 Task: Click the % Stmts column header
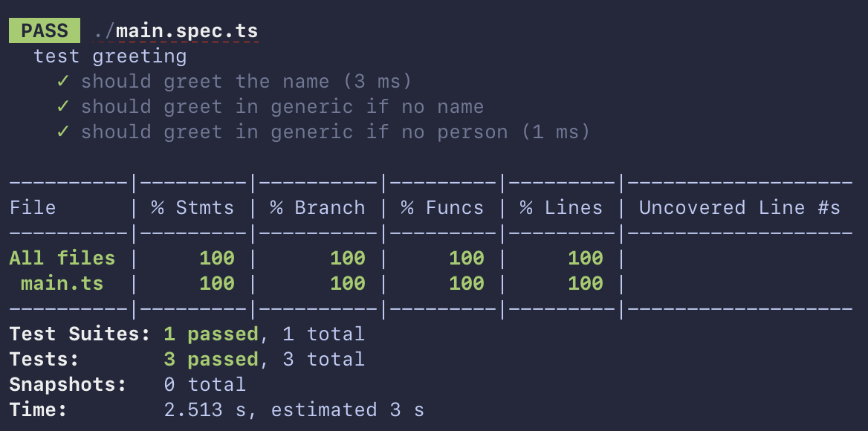(x=192, y=207)
